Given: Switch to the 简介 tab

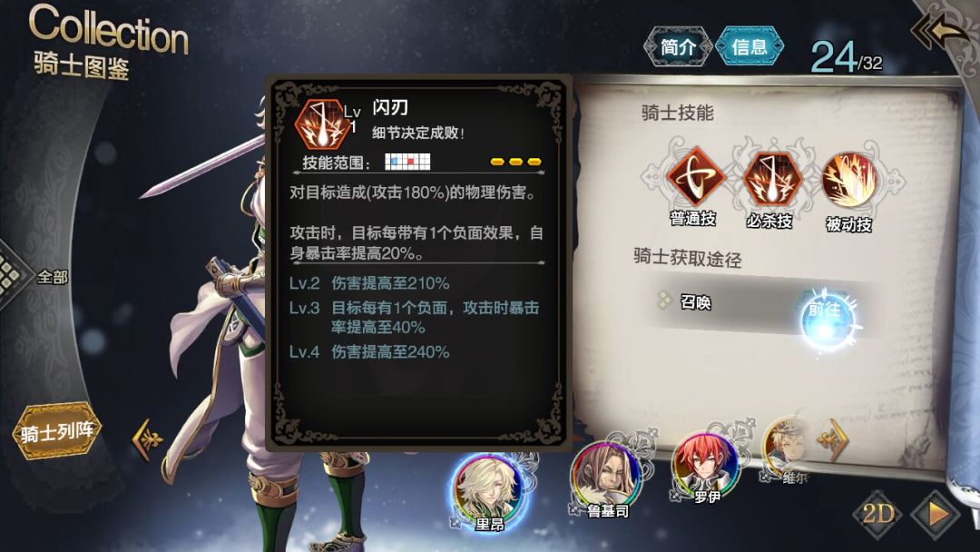Looking at the screenshot, I should [x=678, y=47].
